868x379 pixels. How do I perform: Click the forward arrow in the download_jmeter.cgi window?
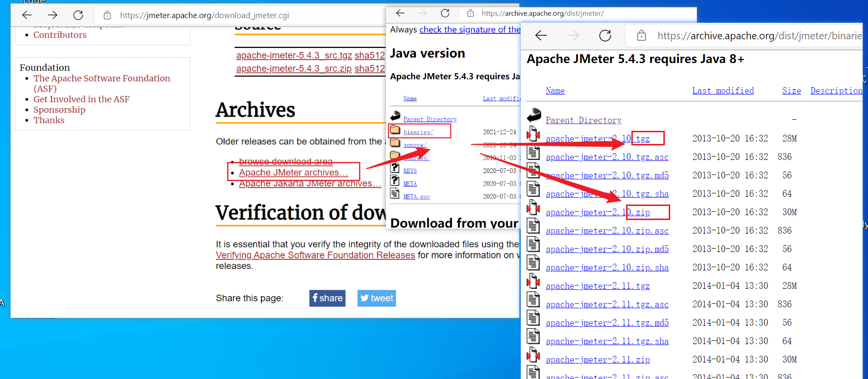tap(52, 15)
